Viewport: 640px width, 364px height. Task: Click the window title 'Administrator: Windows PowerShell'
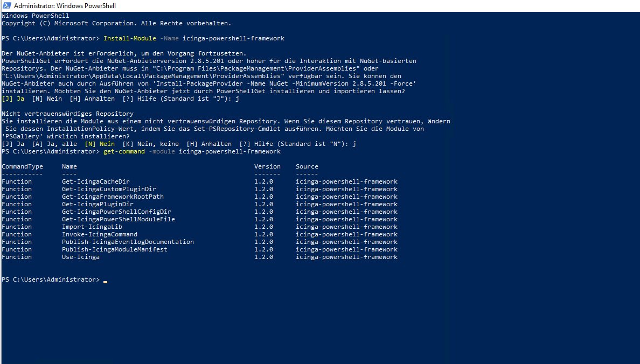point(64,6)
